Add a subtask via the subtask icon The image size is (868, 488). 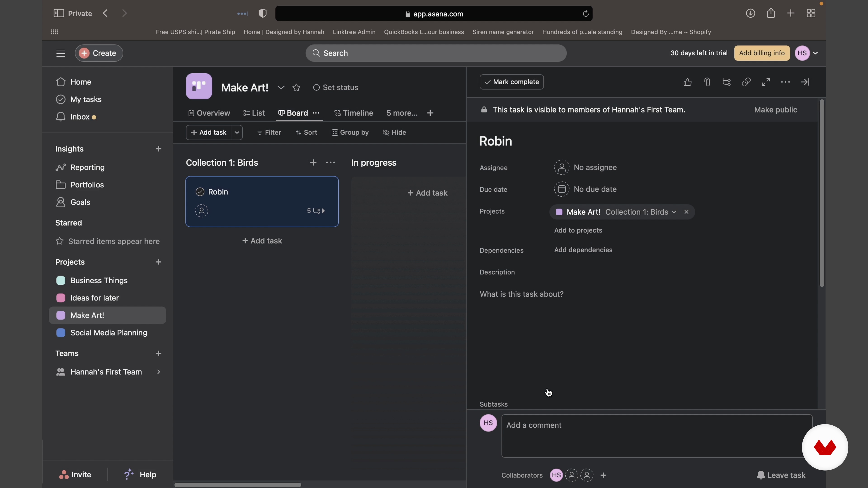pos(727,82)
